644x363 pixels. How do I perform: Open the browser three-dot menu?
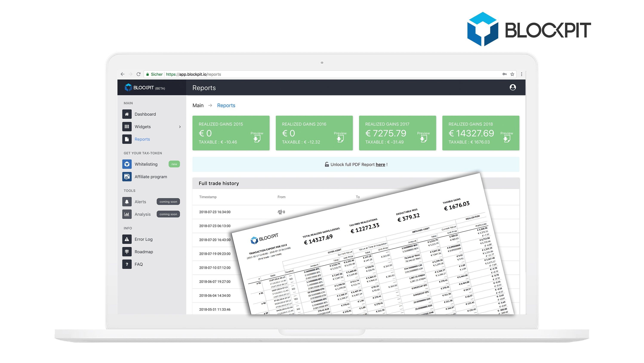coord(521,74)
